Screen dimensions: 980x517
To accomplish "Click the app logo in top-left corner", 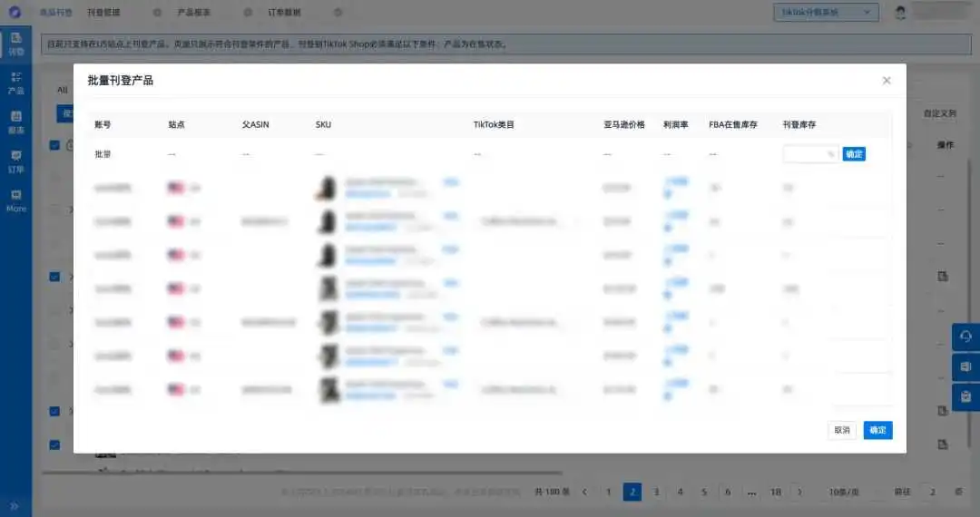I will tap(15, 12).
